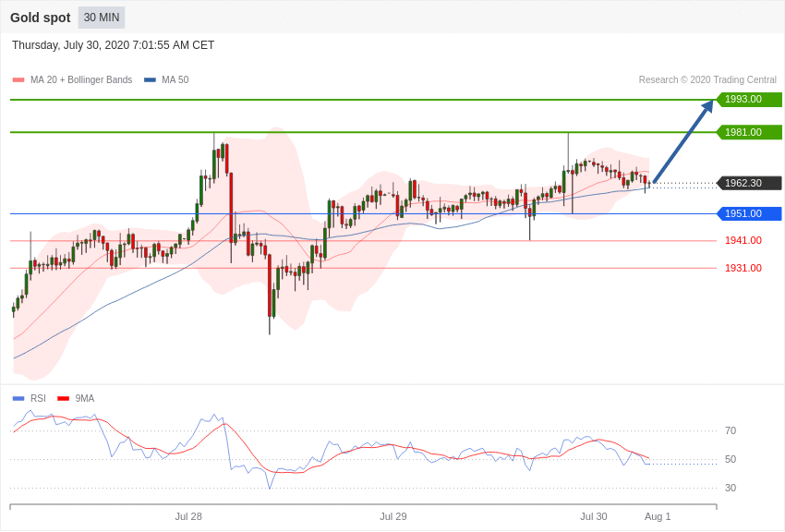Click the Jul 28 date axis label
Screen dimensions: 785x532
(x=188, y=516)
